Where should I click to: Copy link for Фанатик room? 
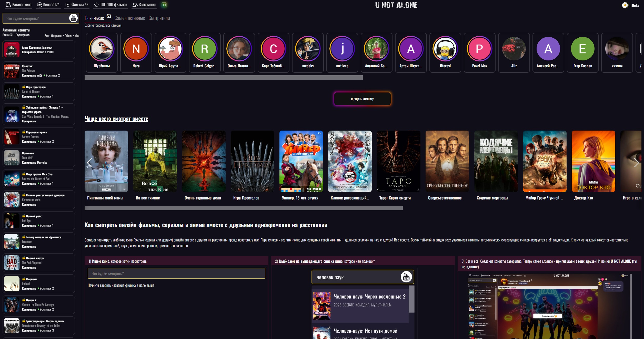(29, 76)
